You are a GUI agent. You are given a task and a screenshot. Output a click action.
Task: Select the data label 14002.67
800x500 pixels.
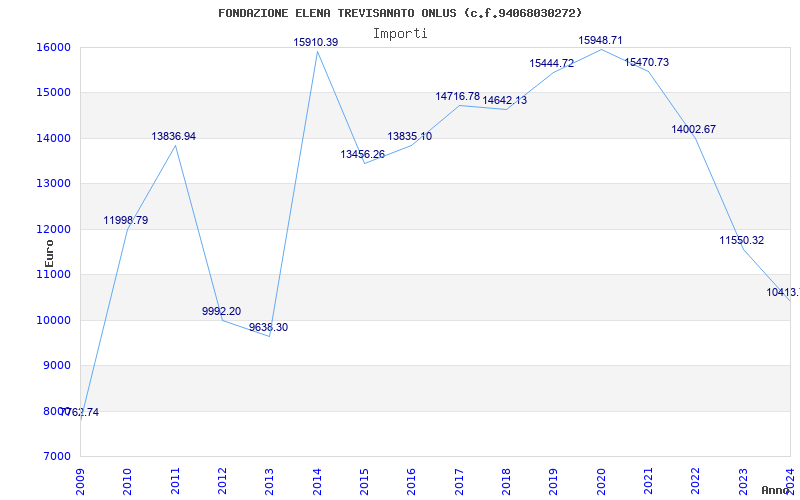pyautogui.click(x=693, y=129)
